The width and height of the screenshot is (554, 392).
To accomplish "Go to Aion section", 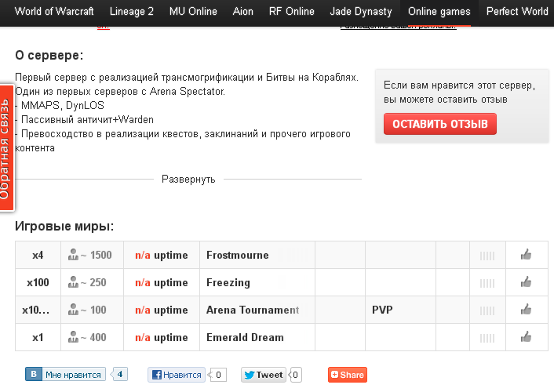I will click(242, 11).
